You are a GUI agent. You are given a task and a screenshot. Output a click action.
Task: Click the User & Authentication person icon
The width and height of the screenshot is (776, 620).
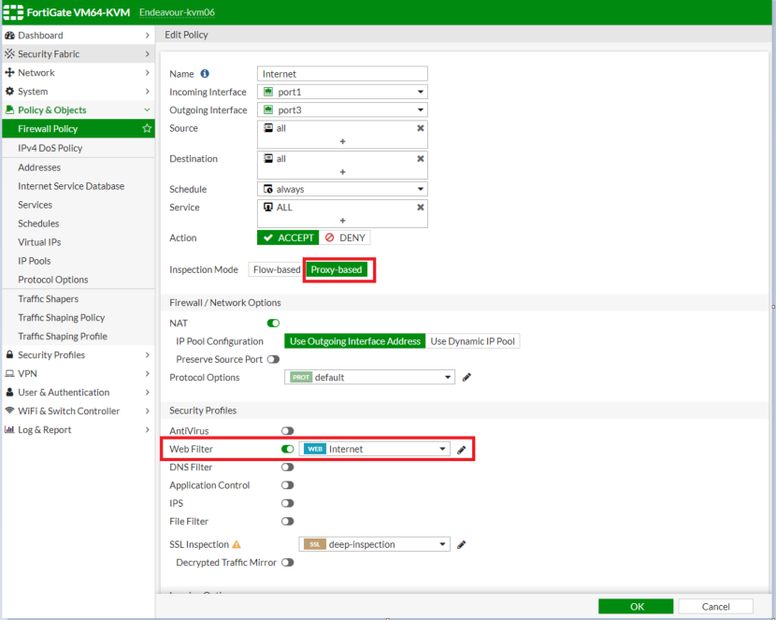click(x=9, y=392)
